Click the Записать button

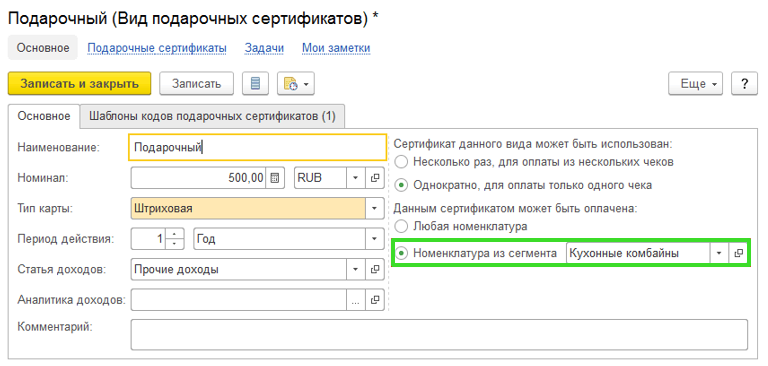(x=196, y=84)
